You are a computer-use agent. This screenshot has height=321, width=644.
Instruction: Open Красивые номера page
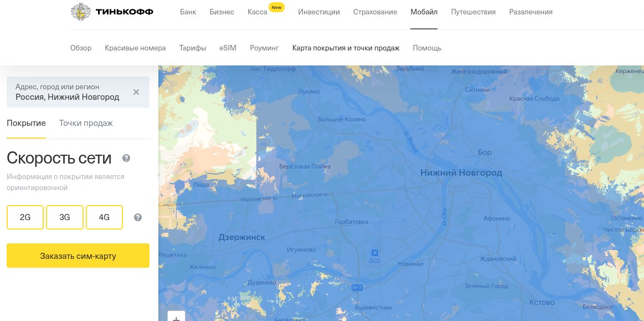pos(135,48)
